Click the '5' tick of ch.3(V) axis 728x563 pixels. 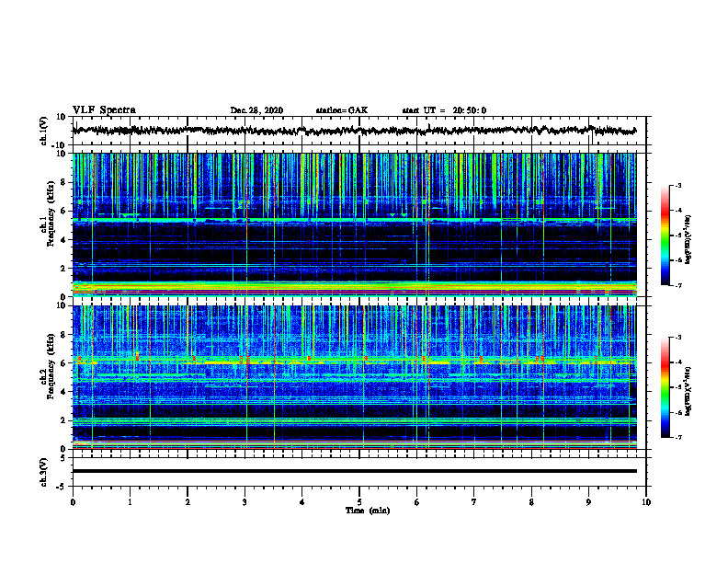63,458
